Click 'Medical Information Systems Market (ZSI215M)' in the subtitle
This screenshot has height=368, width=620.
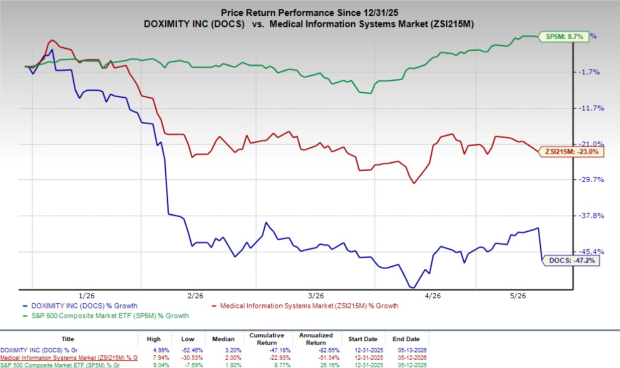coord(371,24)
